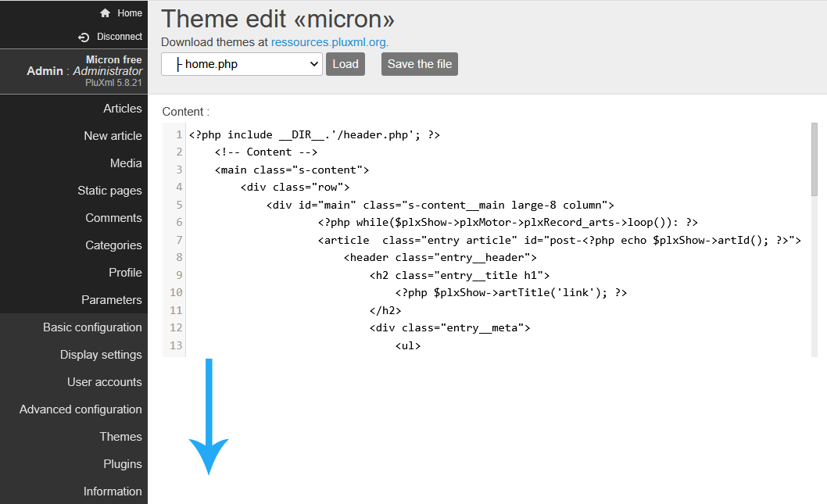Open the theme file dropdown
The height and width of the screenshot is (504, 827).
(242, 64)
